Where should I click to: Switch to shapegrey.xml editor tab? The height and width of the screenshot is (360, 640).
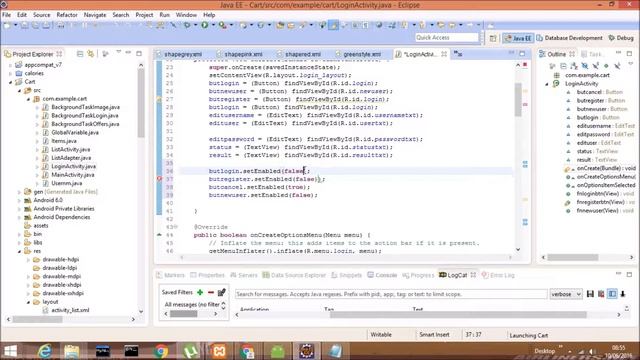[x=182, y=54]
